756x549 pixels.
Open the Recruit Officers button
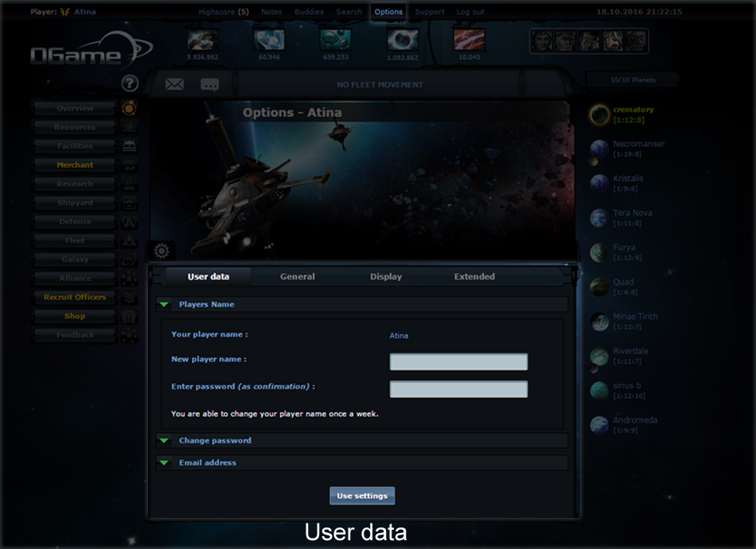(x=76, y=297)
